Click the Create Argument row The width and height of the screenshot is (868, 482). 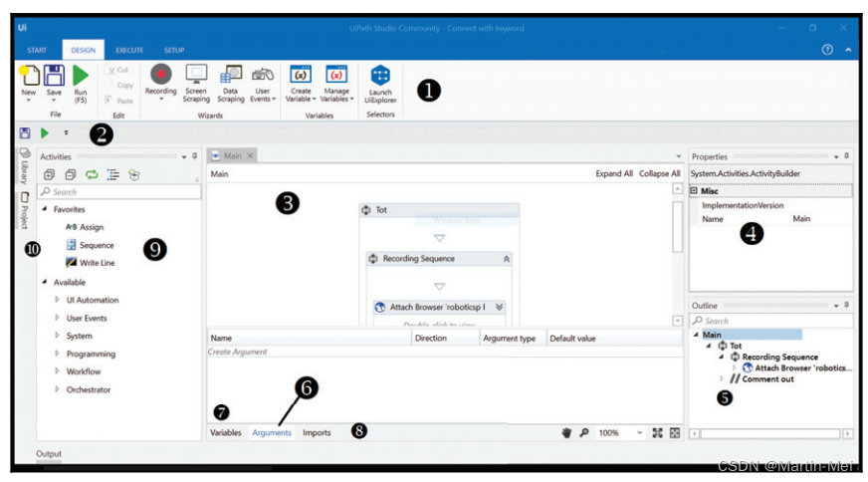(445, 352)
